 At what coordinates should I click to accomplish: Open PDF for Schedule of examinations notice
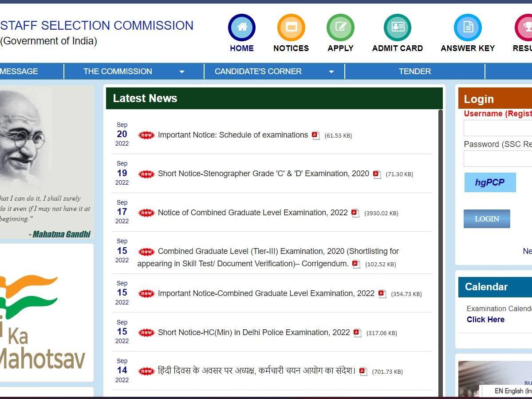(x=315, y=135)
